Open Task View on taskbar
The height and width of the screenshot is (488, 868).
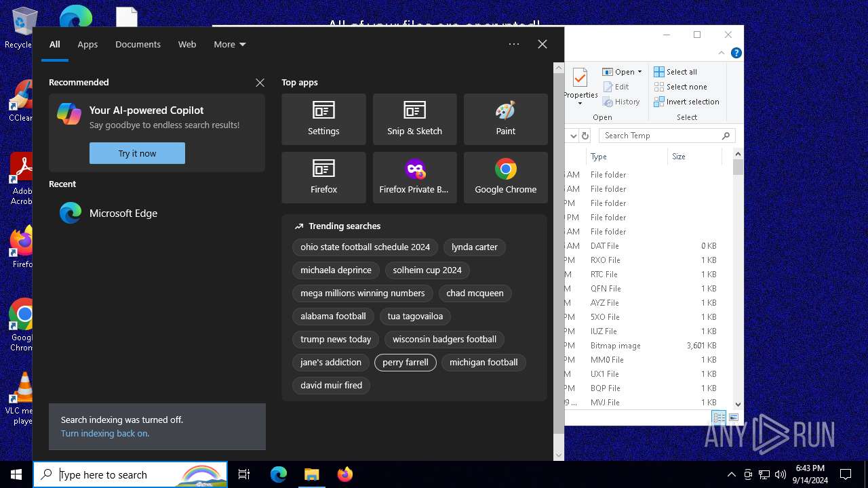pos(244,474)
